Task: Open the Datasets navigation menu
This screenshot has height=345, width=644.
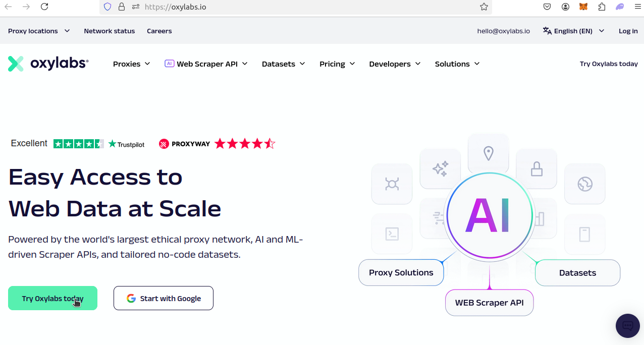Action: click(x=284, y=64)
